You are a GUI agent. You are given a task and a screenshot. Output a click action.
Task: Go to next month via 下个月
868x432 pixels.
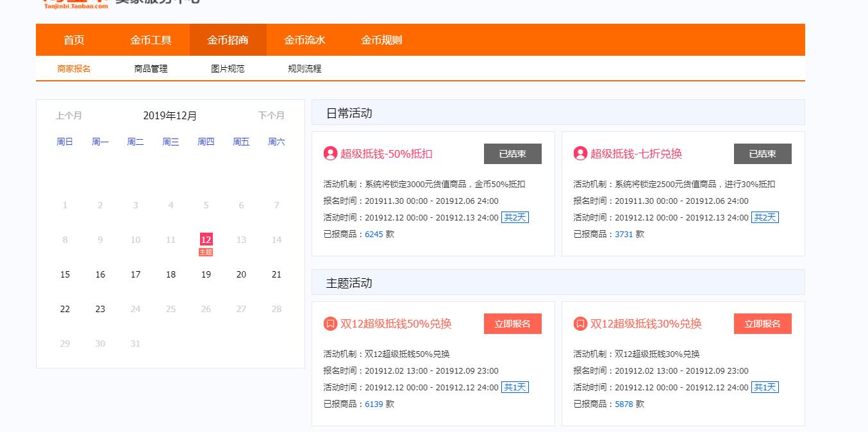click(x=271, y=115)
